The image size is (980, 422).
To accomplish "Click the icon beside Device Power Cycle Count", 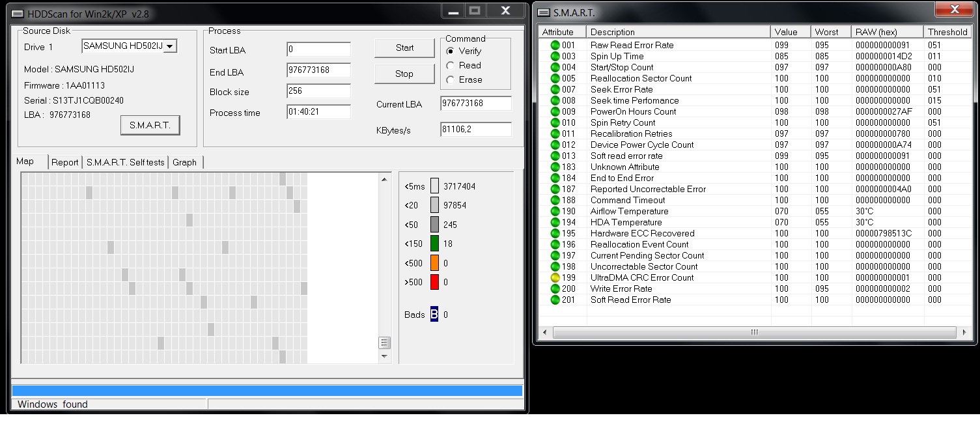I will tap(555, 145).
